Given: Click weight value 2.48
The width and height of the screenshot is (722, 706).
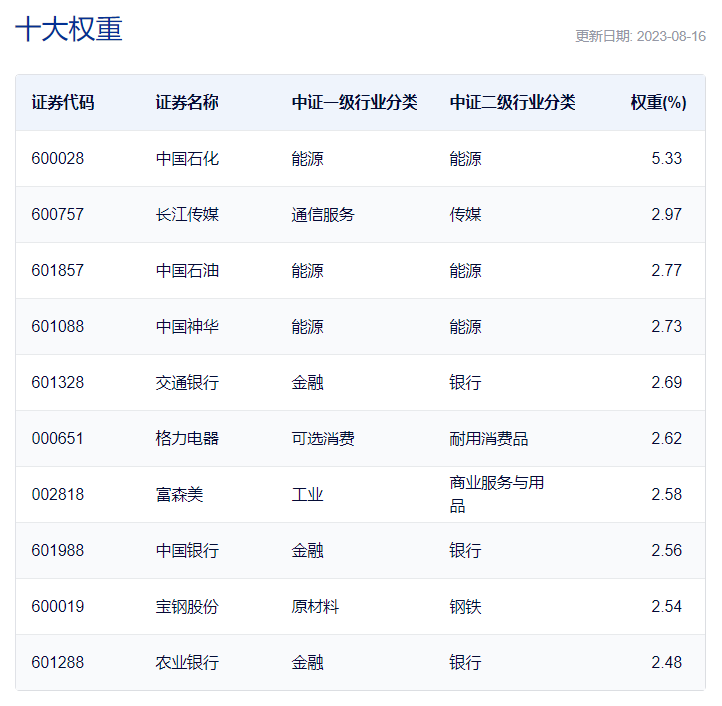Looking at the screenshot, I should pyautogui.click(x=666, y=663).
